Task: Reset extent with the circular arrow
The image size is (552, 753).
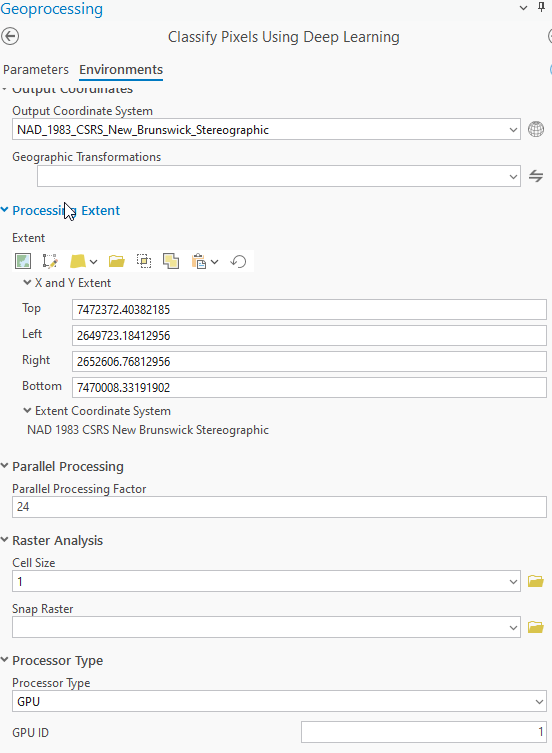Action: (238, 261)
